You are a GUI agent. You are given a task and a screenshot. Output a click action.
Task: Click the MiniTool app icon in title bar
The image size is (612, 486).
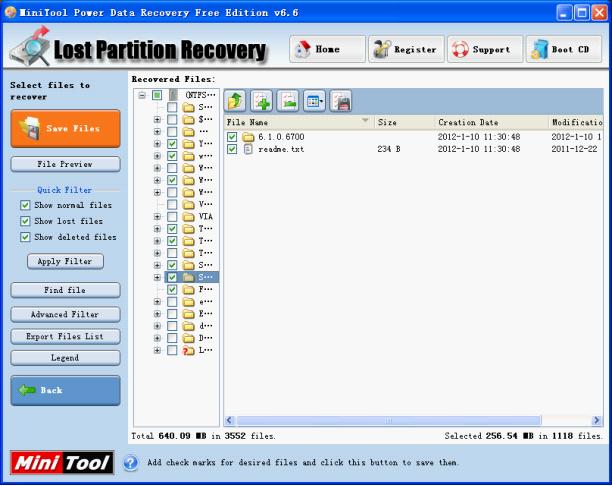click(11, 12)
